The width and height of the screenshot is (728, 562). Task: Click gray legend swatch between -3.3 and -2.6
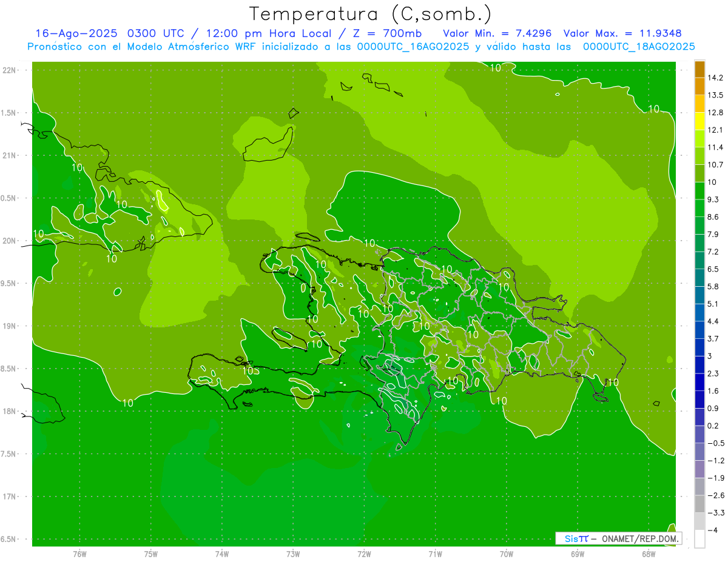[699, 504]
